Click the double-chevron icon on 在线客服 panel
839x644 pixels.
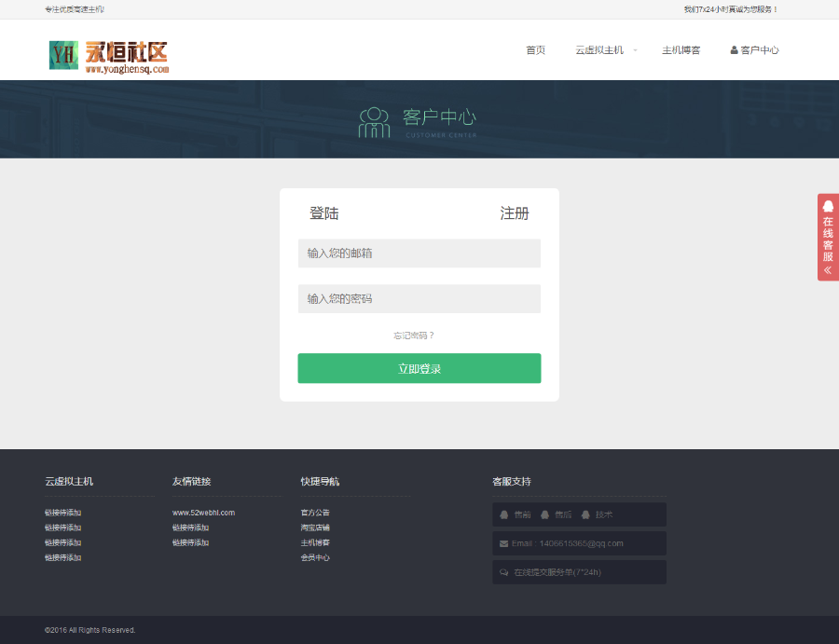coord(828,270)
